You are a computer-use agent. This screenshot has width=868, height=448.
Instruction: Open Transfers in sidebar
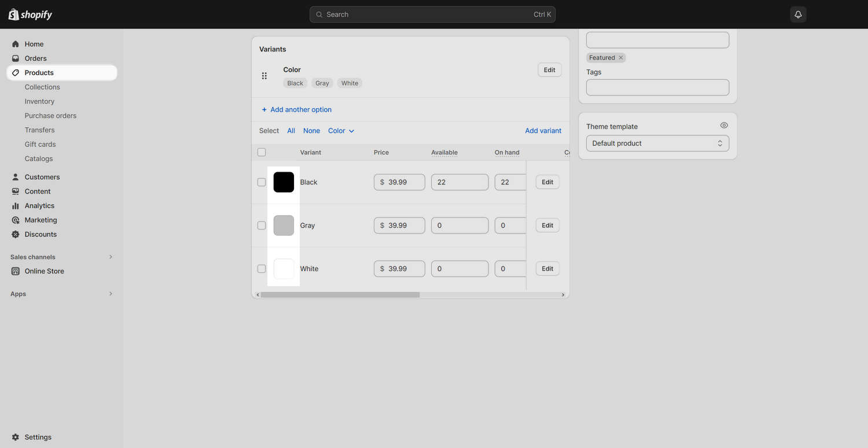[x=40, y=130]
